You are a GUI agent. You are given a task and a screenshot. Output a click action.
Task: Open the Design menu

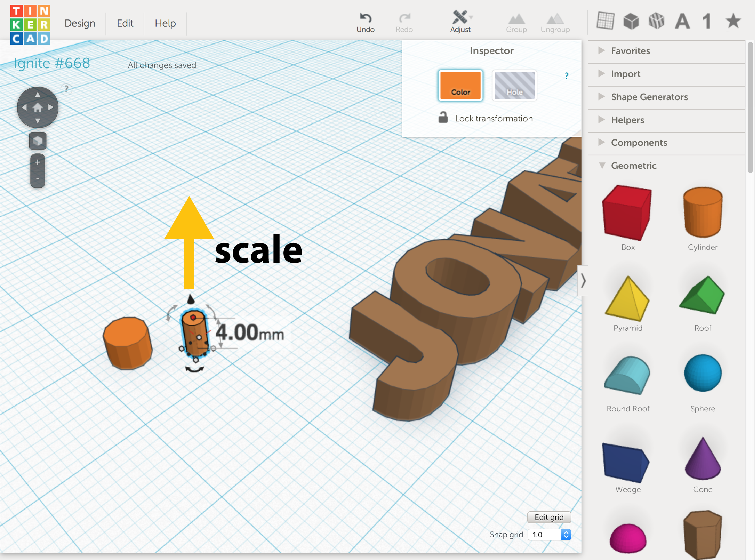(x=80, y=23)
